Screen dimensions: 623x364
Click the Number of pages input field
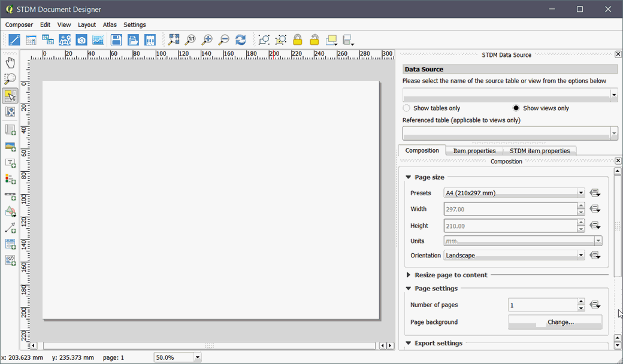pos(542,305)
